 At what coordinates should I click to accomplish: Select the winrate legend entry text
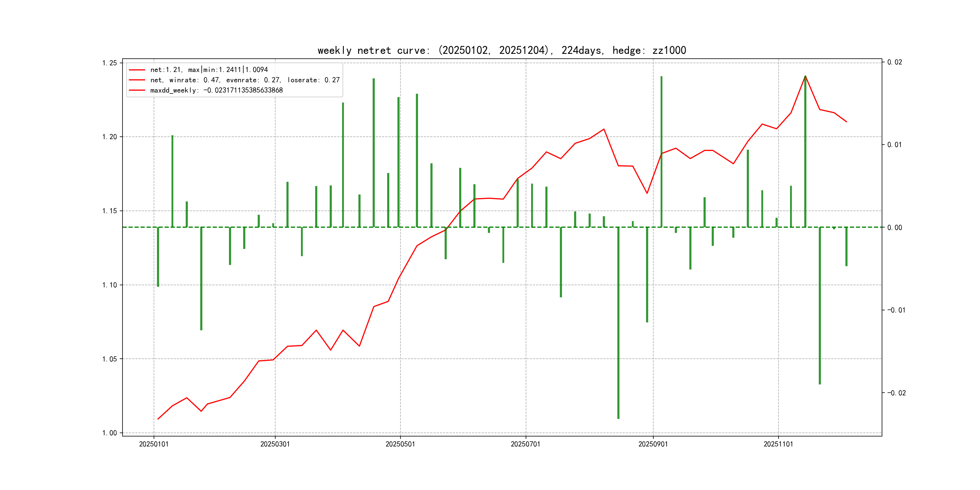(x=245, y=80)
